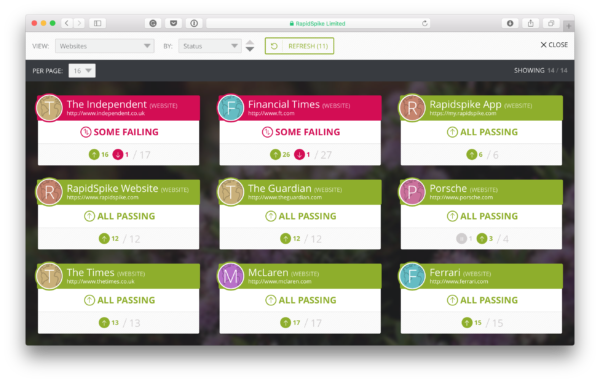
Task: Click The Independent avatar T icon
Action: pyautogui.click(x=49, y=108)
